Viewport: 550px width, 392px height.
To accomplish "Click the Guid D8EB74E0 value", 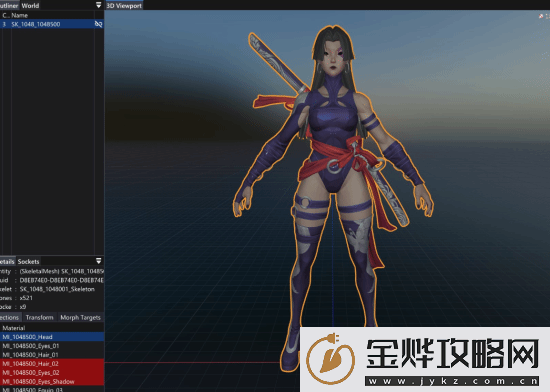I will [62, 280].
